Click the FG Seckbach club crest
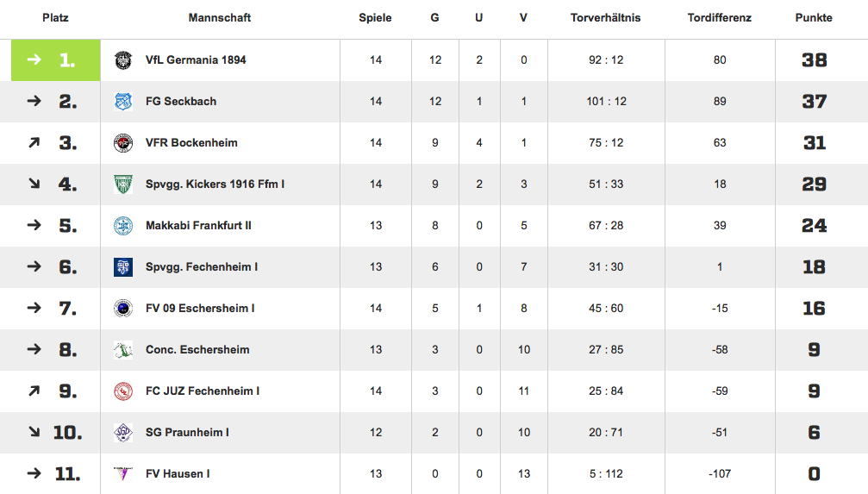Image resolution: width=868 pixels, height=494 pixels. pos(123,102)
